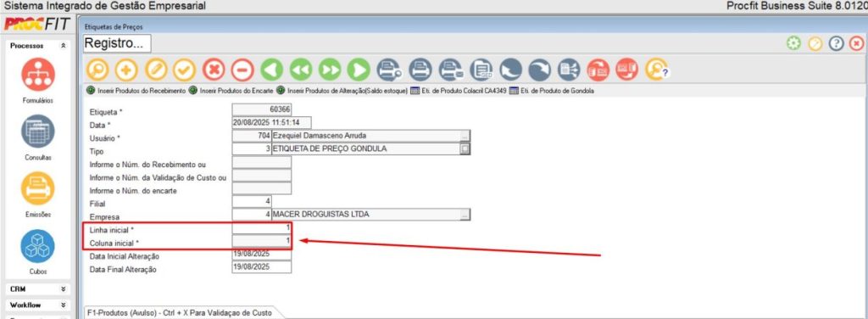
Task: Expand the Workflow panel
Action: click(x=63, y=305)
